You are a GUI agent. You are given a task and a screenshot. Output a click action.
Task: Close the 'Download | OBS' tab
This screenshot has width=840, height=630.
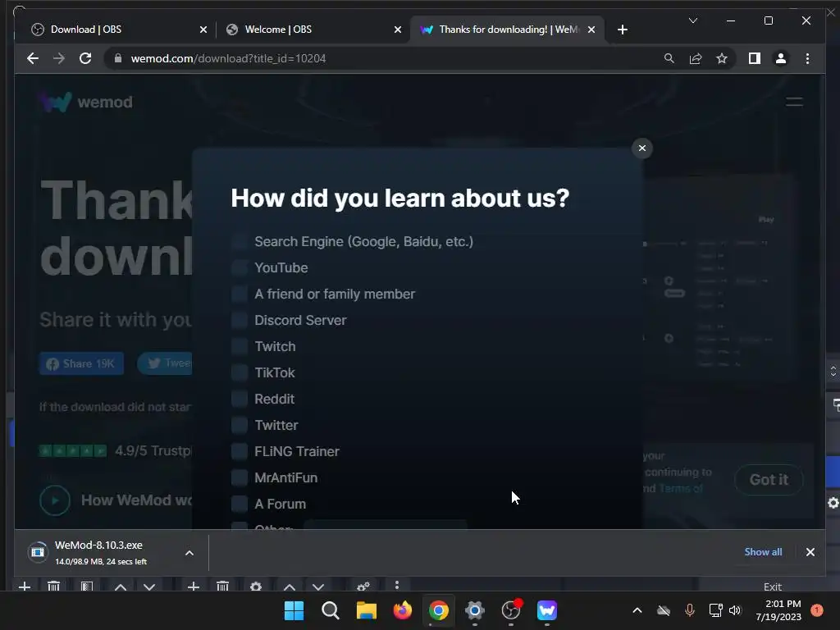tap(203, 30)
